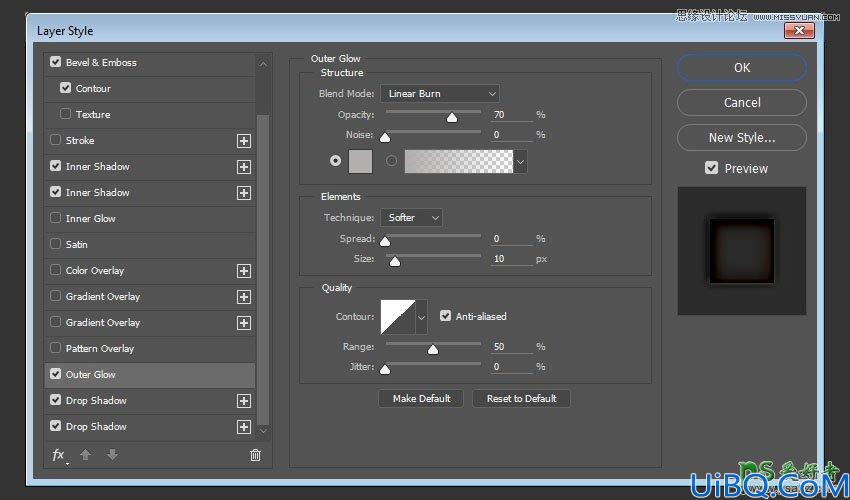
Task: Click the Contour shape thumbnail
Action: point(398,317)
